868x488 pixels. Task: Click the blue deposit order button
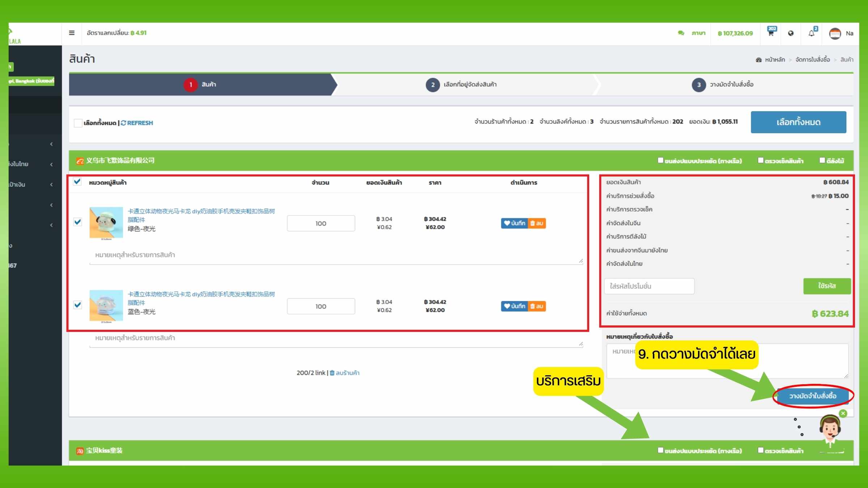pos(812,396)
